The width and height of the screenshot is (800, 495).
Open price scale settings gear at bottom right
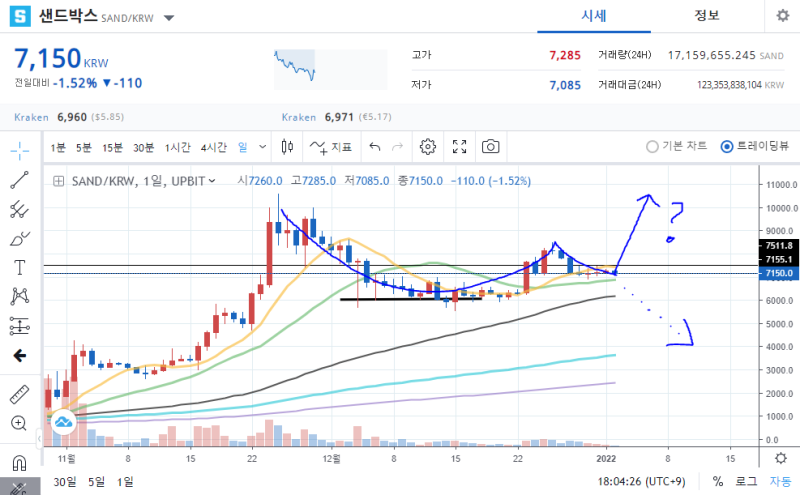781,458
